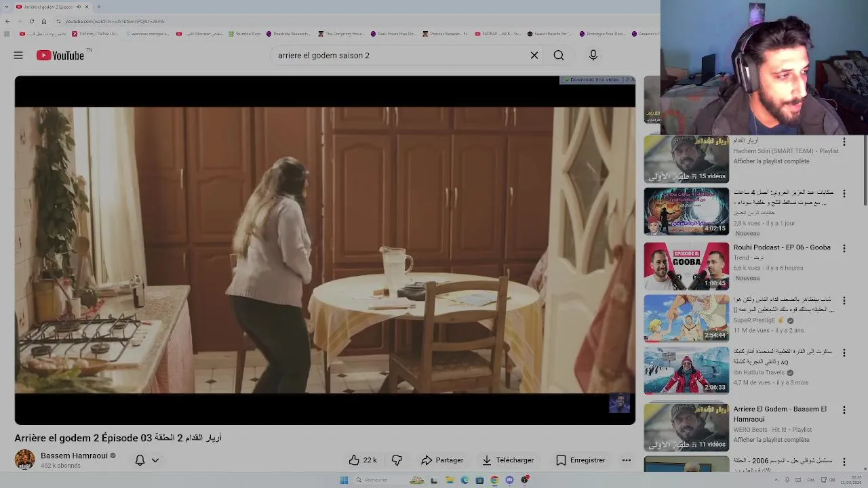This screenshot has width=868, height=488.
Task: Open the Windows Start menu
Action: [x=344, y=480]
